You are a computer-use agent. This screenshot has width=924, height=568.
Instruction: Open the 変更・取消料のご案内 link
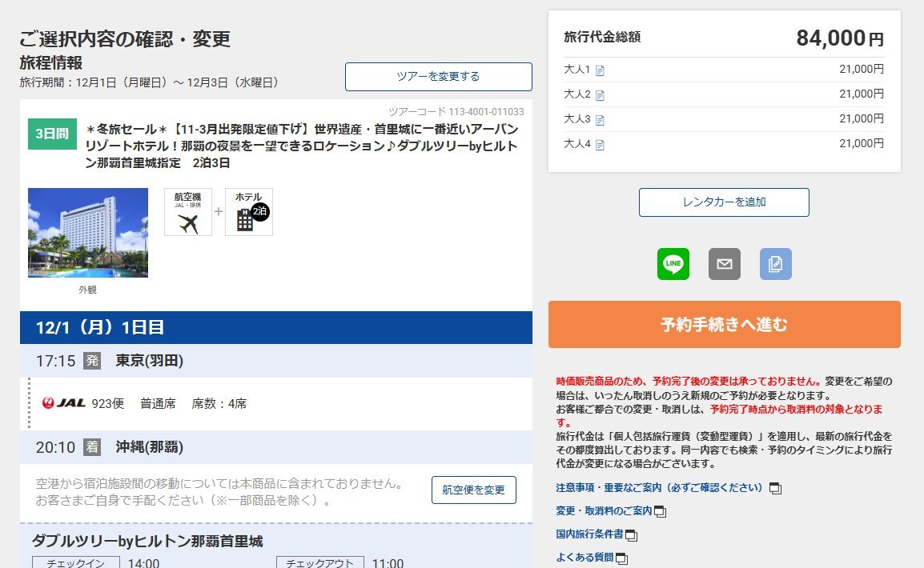pos(604,510)
